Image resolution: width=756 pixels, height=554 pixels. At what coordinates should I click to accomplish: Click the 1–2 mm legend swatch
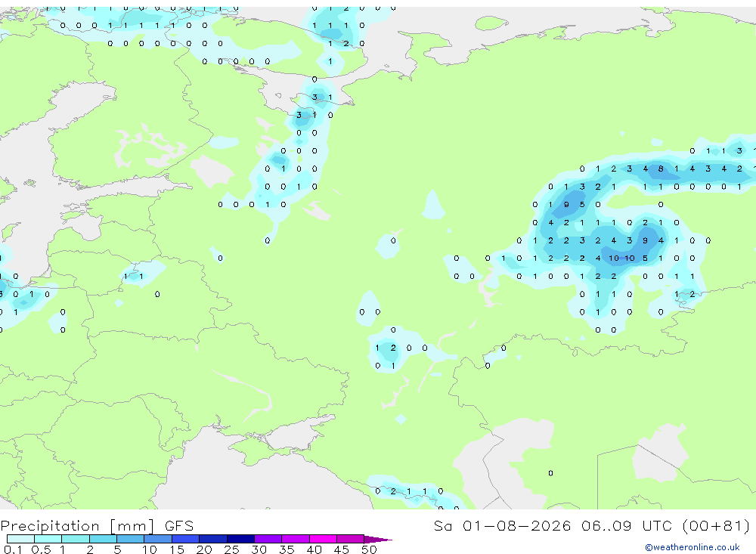coord(76,539)
